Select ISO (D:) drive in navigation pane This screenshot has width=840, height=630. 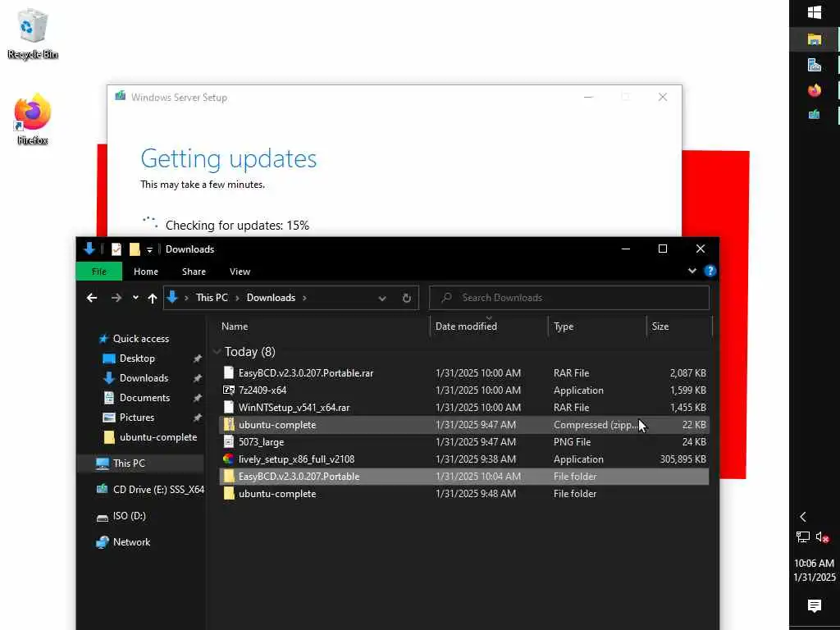pos(129,516)
